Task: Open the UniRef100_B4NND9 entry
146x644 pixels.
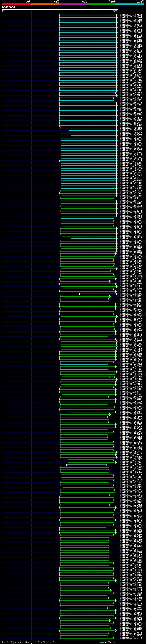Action: [x=131, y=372]
